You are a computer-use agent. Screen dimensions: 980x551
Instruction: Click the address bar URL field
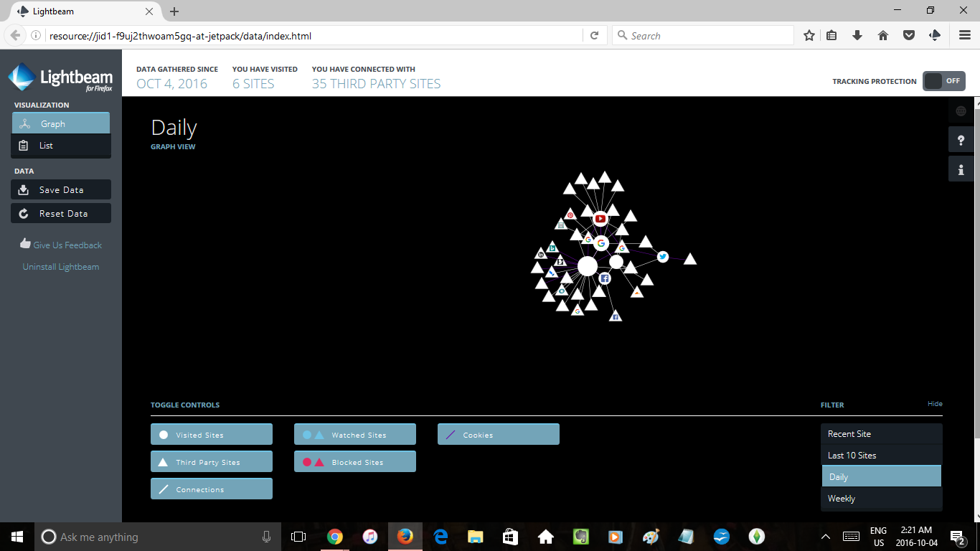click(x=314, y=36)
